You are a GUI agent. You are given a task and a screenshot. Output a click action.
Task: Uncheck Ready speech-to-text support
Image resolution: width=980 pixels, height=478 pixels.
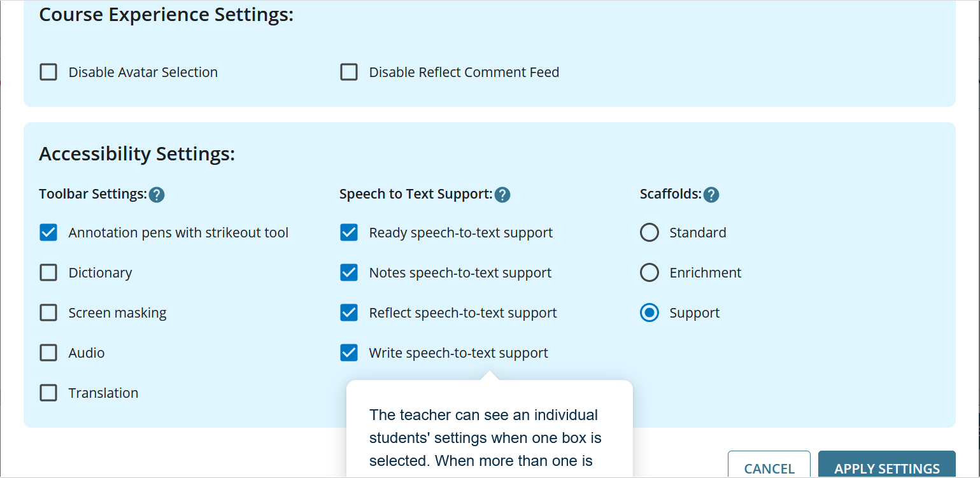pyautogui.click(x=349, y=232)
